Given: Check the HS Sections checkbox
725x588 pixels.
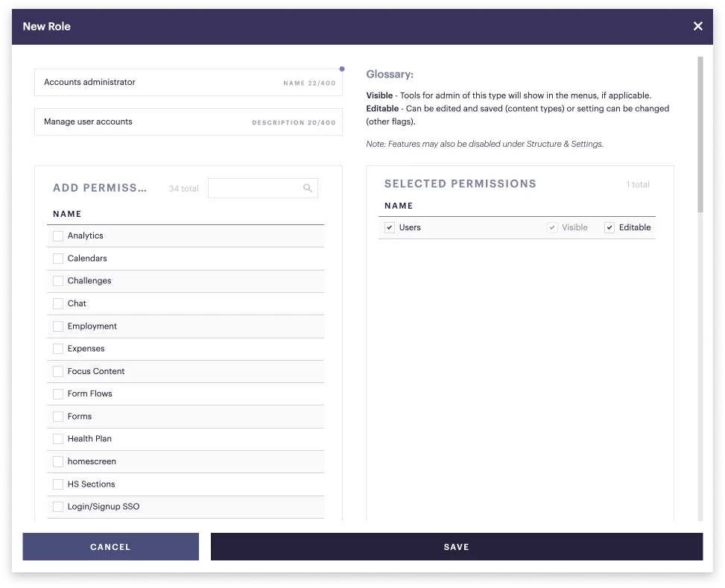Looking at the screenshot, I should click(58, 484).
